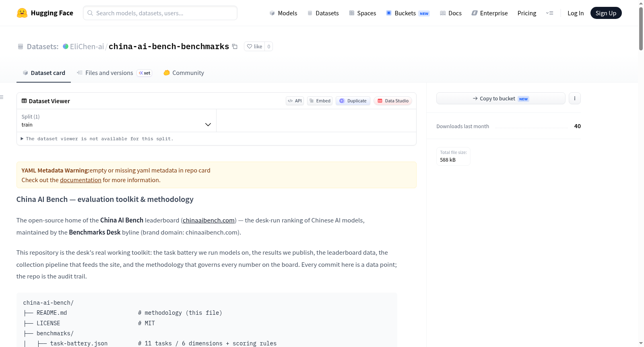Image resolution: width=644 pixels, height=347 pixels.
Task: Open the Community tab
Action: coord(184,73)
